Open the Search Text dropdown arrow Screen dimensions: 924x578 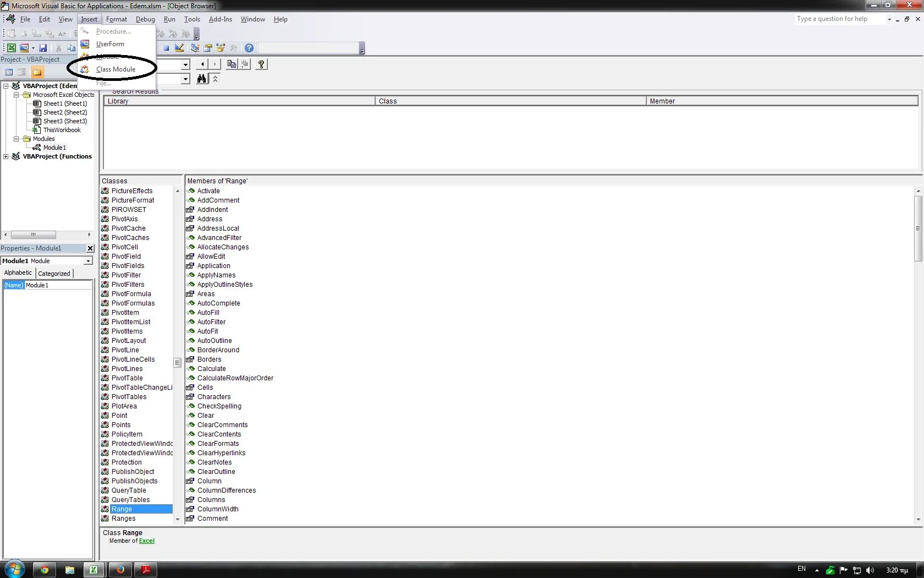185,79
